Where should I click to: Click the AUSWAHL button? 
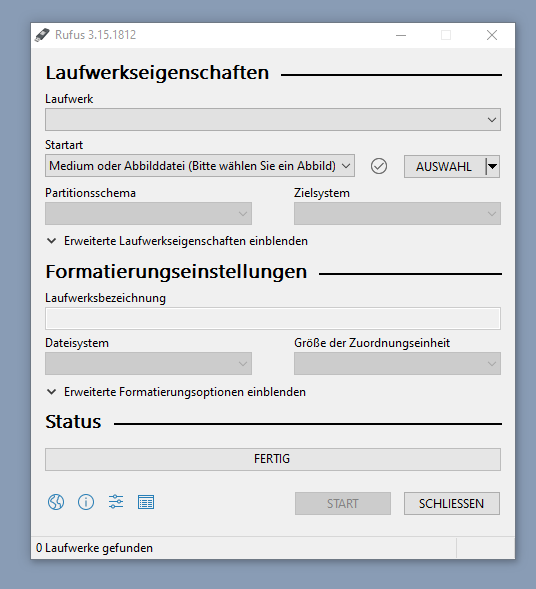pyautogui.click(x=444, y=166)
